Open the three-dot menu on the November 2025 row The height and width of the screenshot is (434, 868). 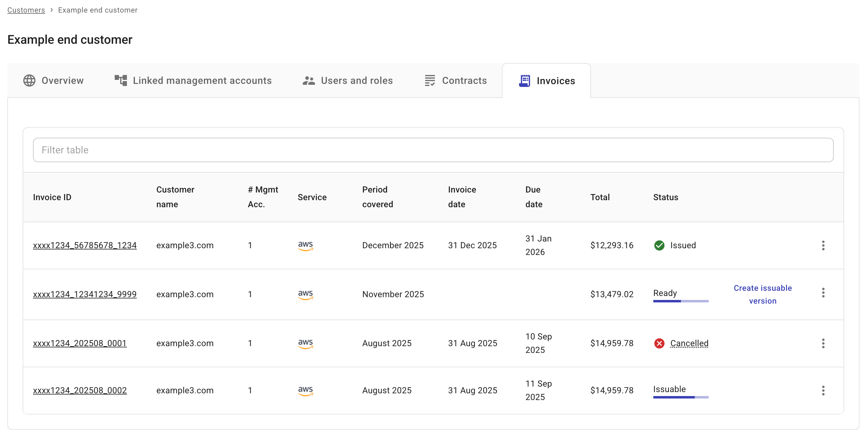[823, 293]
